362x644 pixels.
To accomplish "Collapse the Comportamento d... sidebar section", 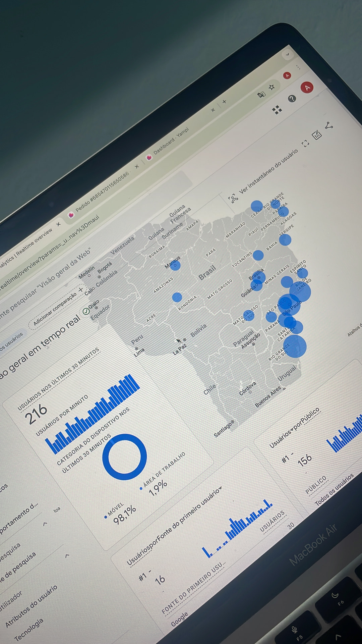I will point(45,524).
